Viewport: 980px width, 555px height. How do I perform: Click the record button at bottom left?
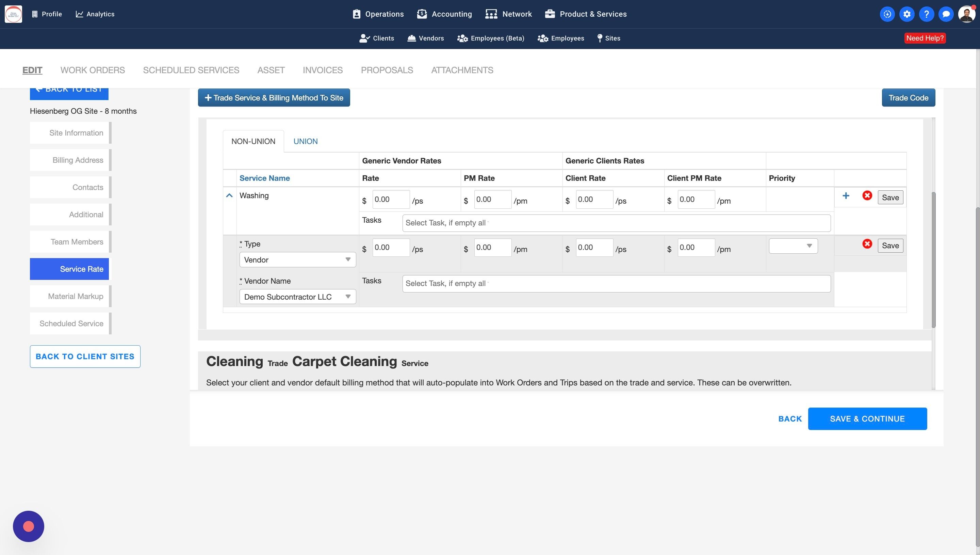[29, 526]
